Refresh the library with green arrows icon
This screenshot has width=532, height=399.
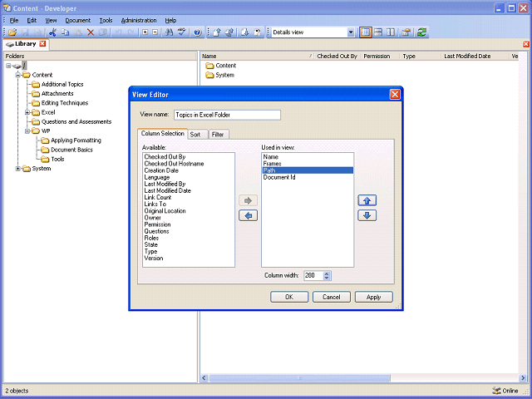click(x=421, y=32)
